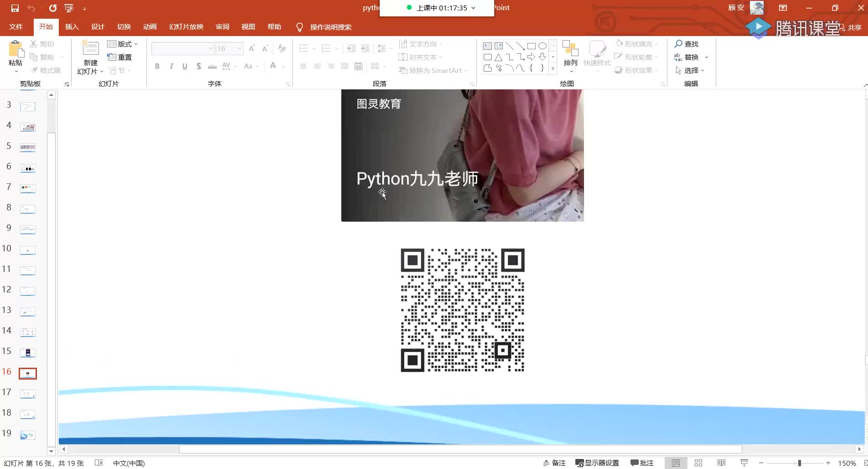The image size is (868, 469).
Task: Click the Paste clipboard icon
Action: point(15,49)
